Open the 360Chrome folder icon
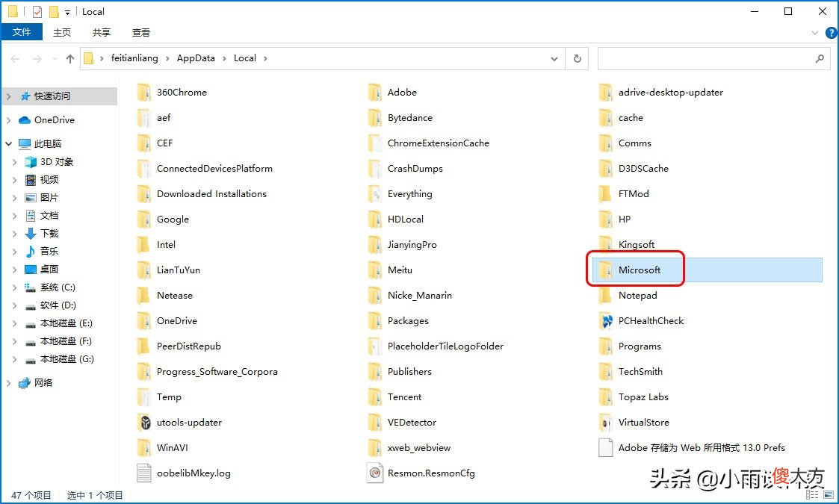839x504 pixels. coord(143,92)
